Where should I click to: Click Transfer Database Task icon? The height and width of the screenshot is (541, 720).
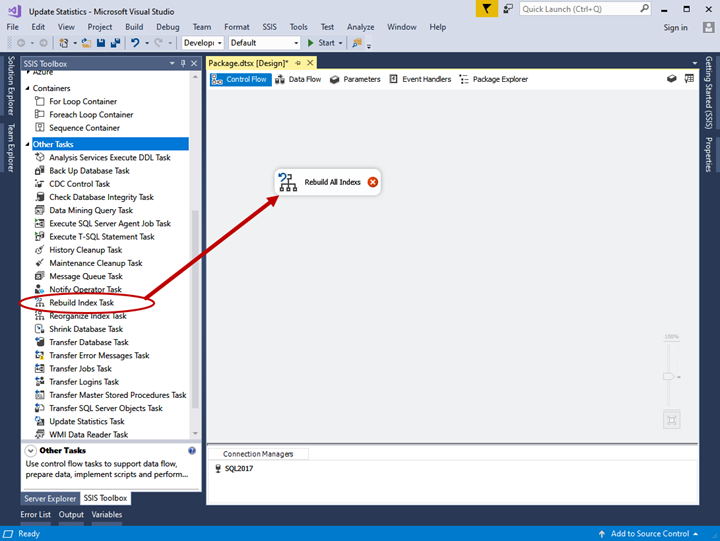(x=40, y=342)
